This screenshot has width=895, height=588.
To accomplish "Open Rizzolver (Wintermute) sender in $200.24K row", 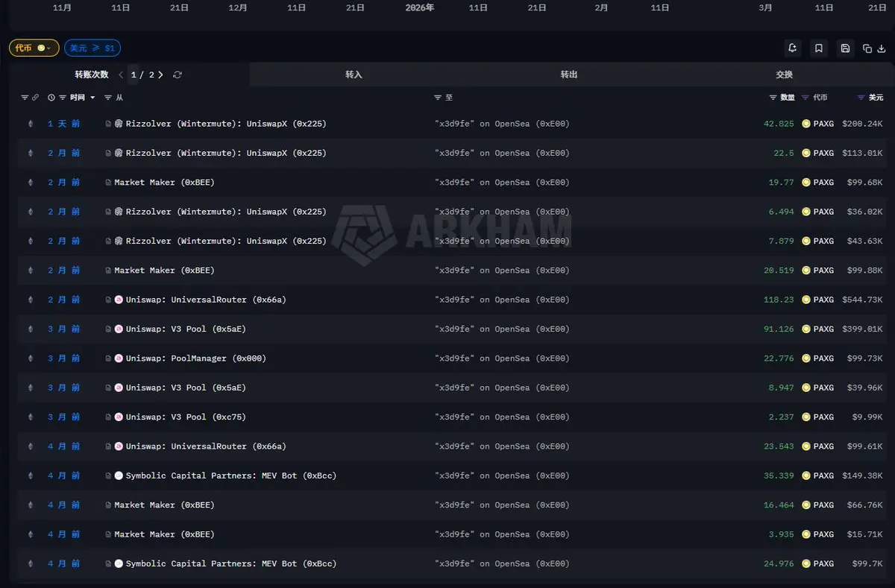I will (x=226, y=124).
